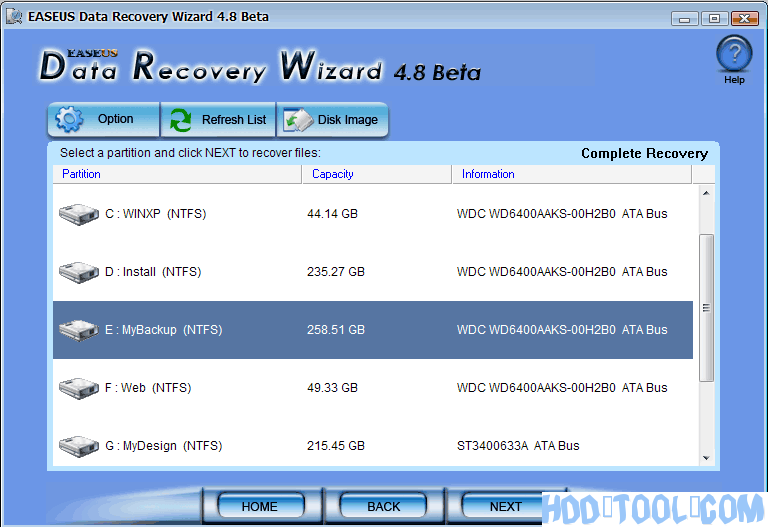
Task: Select the drive icon for G: MyDesign
Action: [x=78, y=446]
